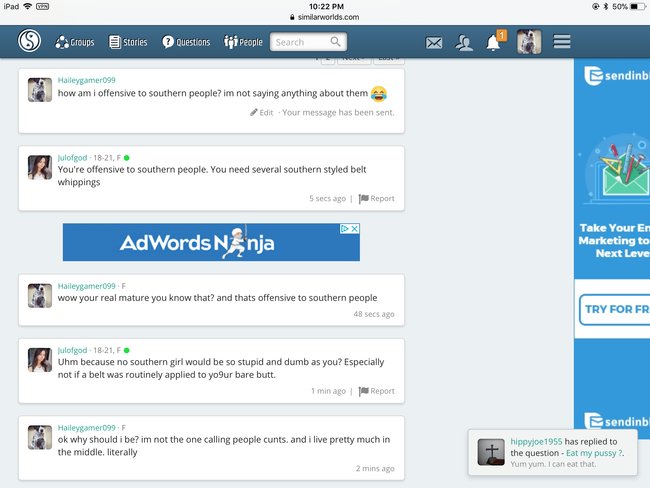Click Haileygamer099 avatar on top post
Image resolution: width=650 pixels, height=488 pixels.
(x=39, y=90)
